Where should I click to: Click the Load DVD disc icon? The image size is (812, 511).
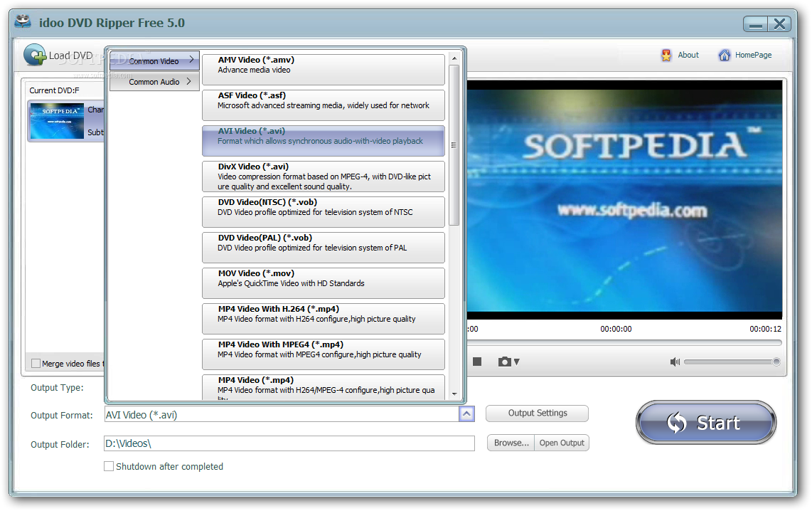tap(35, 55)
